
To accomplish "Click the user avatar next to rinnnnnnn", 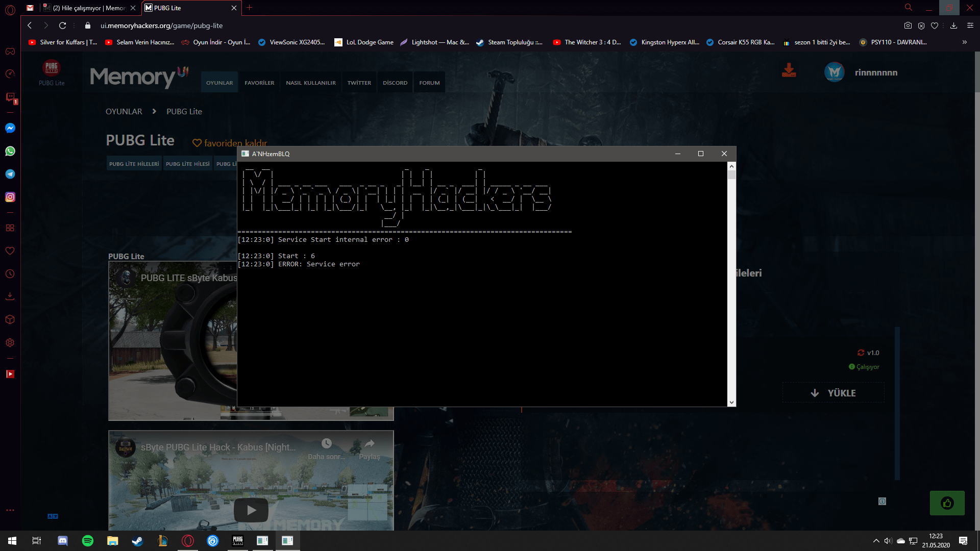I will click(x=835, y=72).
